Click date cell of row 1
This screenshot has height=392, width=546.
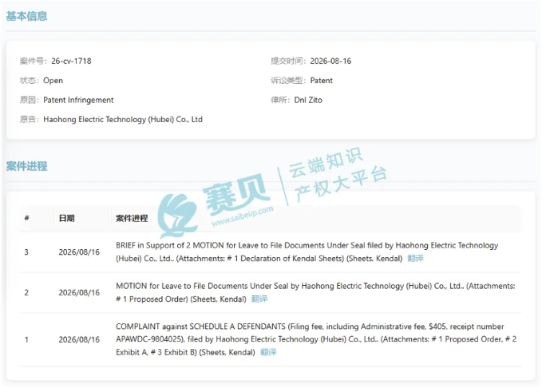click(79, 339)
